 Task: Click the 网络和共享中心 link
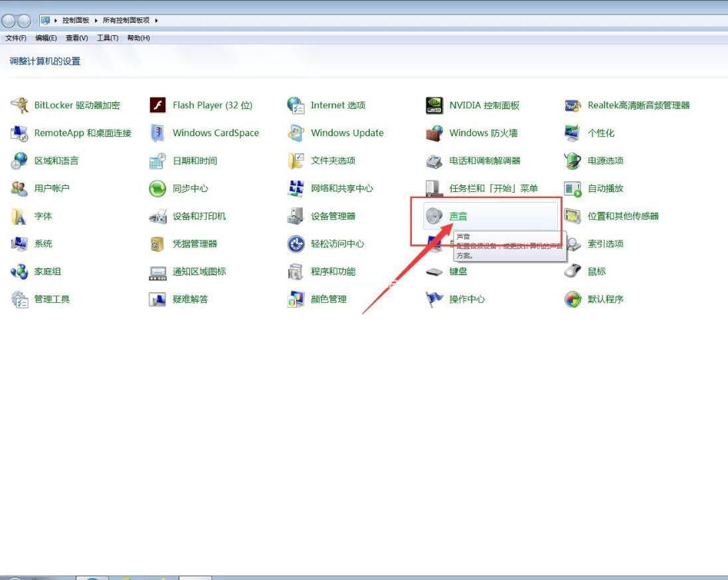tap(341, 189)
